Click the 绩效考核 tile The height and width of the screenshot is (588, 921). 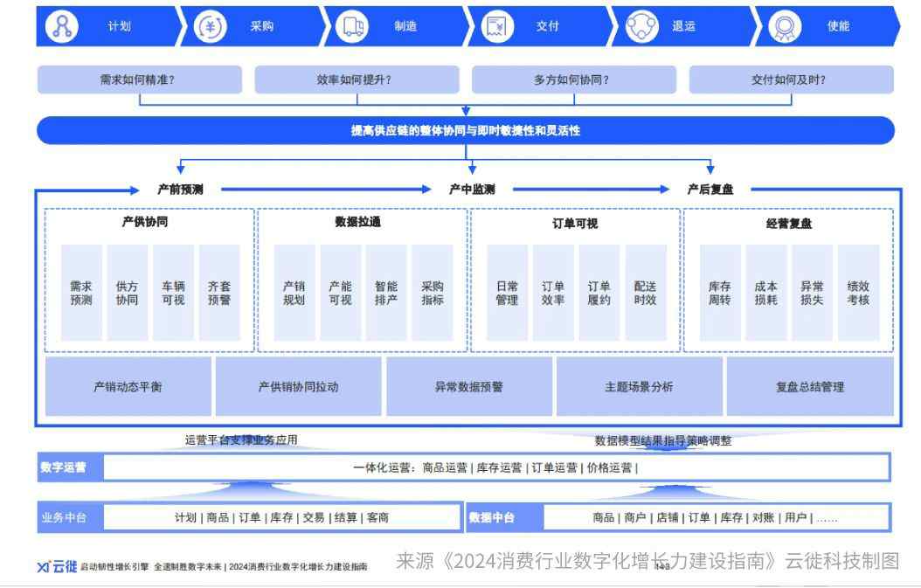coord(858,294)
